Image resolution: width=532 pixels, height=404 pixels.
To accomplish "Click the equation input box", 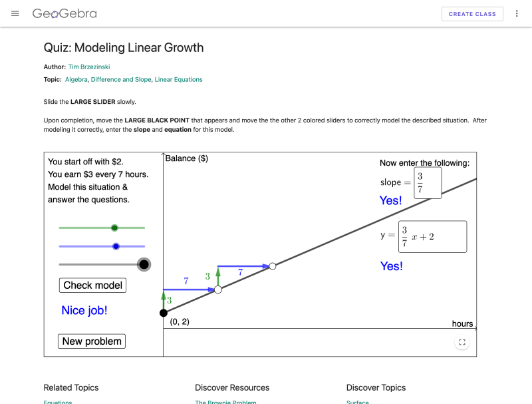I will [432, 236].
